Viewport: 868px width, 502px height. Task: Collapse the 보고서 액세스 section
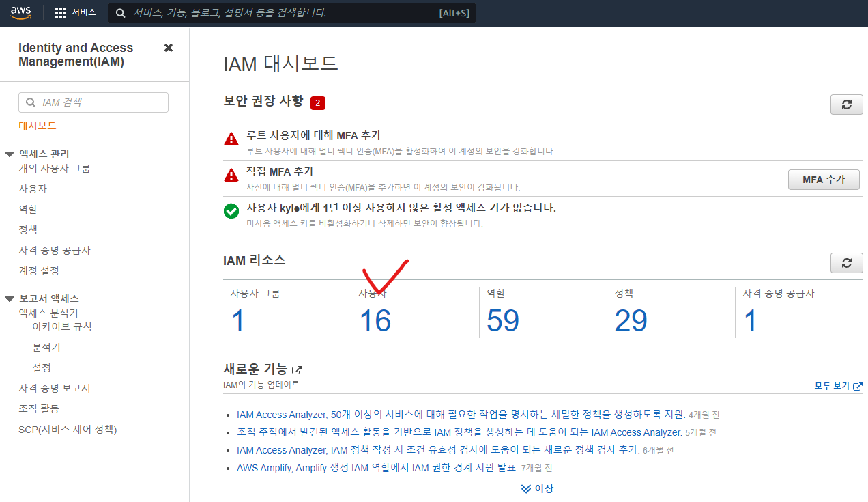(10, 299)
